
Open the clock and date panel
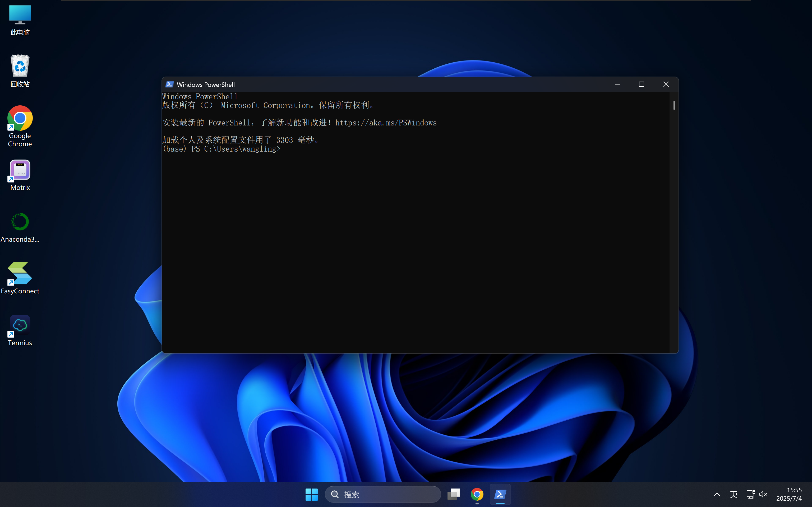click(x=789, y=494)
